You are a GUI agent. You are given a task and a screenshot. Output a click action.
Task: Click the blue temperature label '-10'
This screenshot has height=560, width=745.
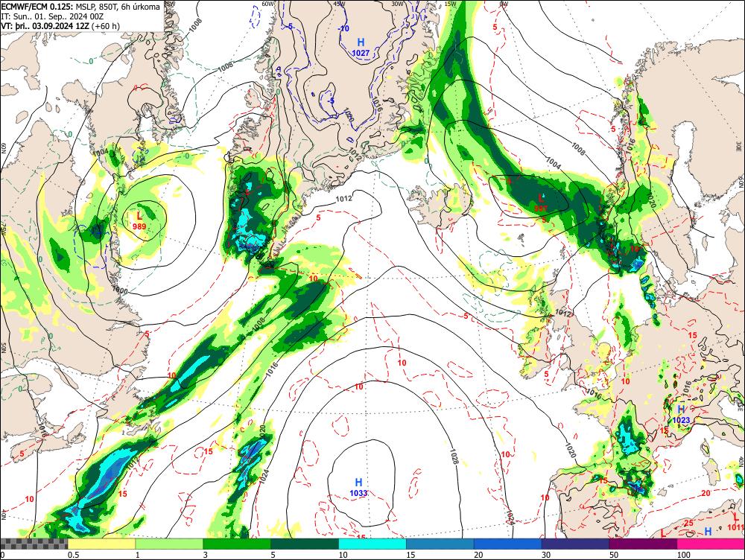(x=343, y=29)
